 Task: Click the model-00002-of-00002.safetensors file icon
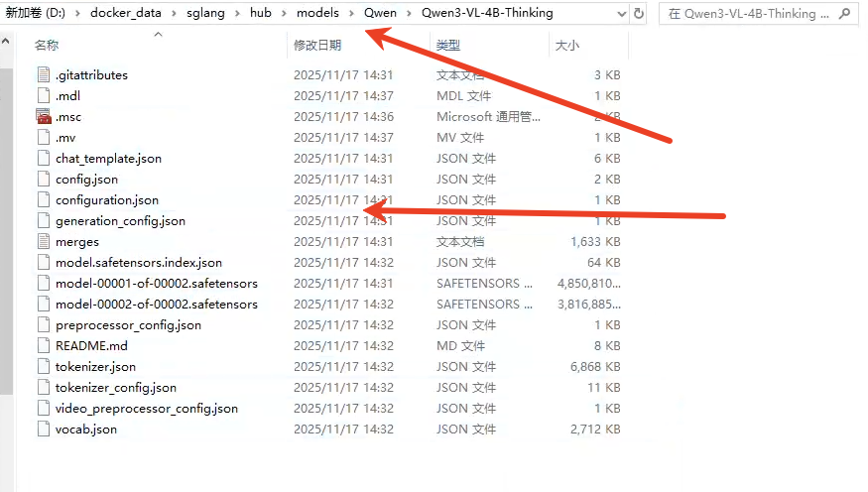coord(44,304)
